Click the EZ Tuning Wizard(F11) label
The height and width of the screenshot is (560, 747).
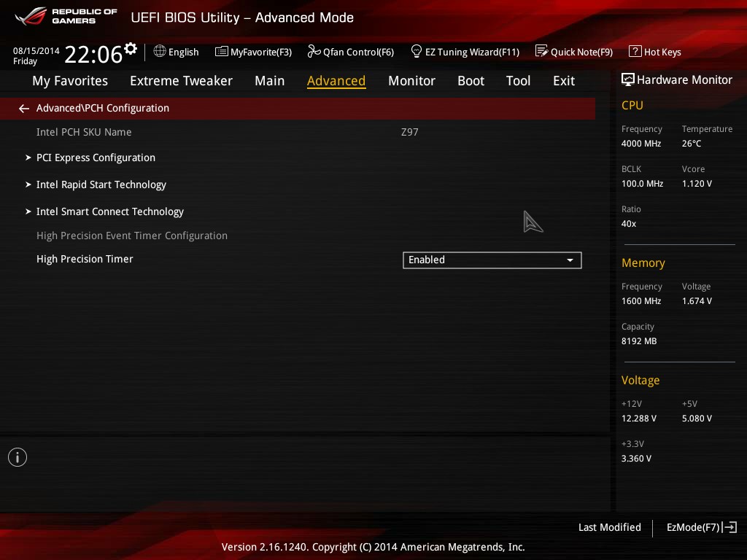(472, 52)
